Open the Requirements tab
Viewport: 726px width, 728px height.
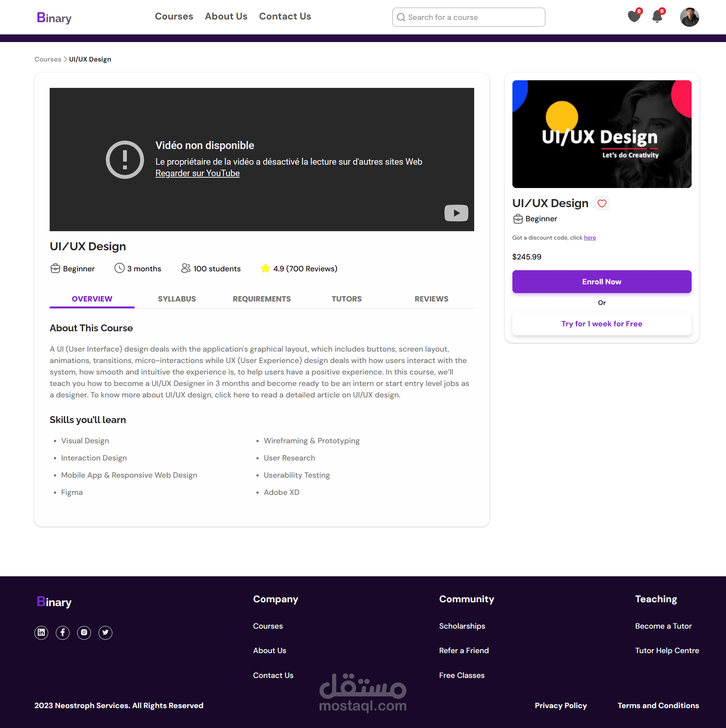pos(262,299)
